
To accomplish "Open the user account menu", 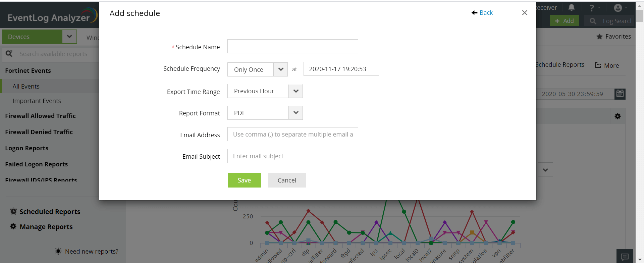I will click(x=620, y=8).
